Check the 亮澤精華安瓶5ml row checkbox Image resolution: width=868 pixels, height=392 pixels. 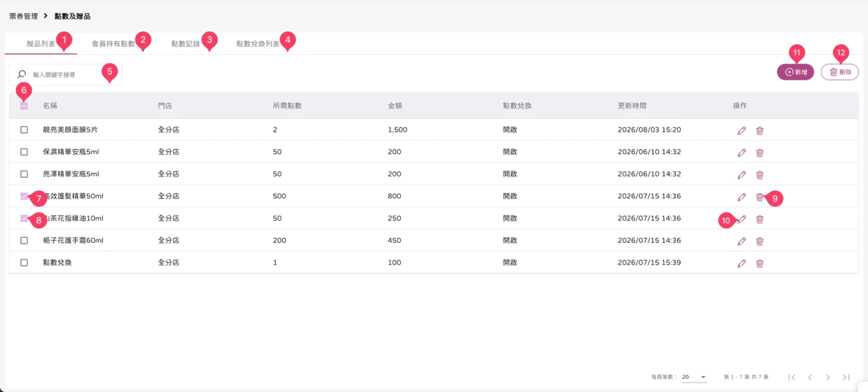[x=24, y=174]
